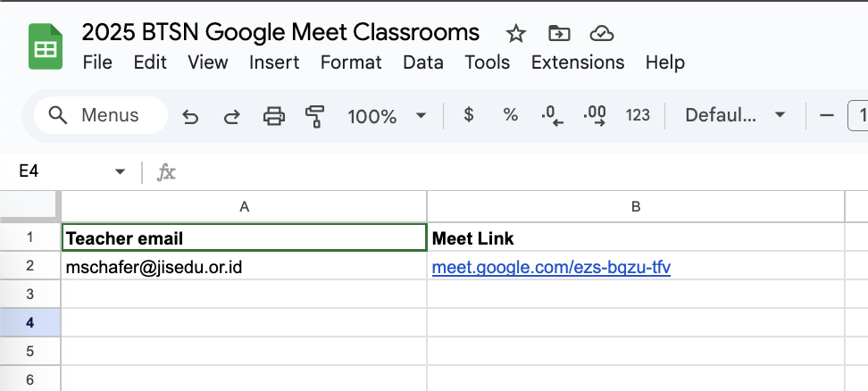Apply percent format
The width and height of the screenshot is (868, 391).
coord(511,115)
